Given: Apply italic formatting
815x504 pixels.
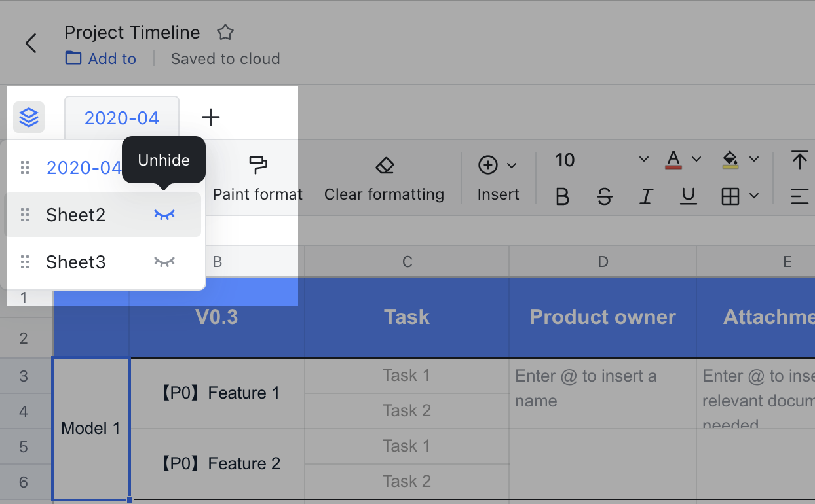Looking at the screenshot, I should coord(646,196).
